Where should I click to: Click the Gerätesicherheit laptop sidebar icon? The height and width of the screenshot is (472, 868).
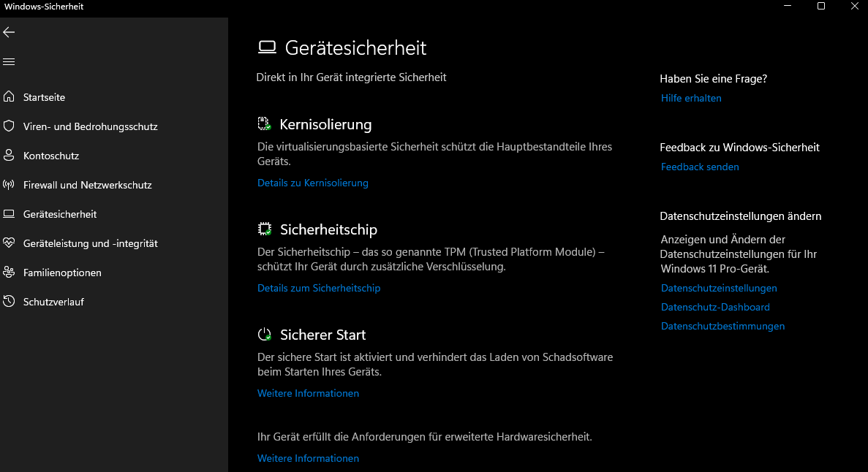tap(9, 214)
